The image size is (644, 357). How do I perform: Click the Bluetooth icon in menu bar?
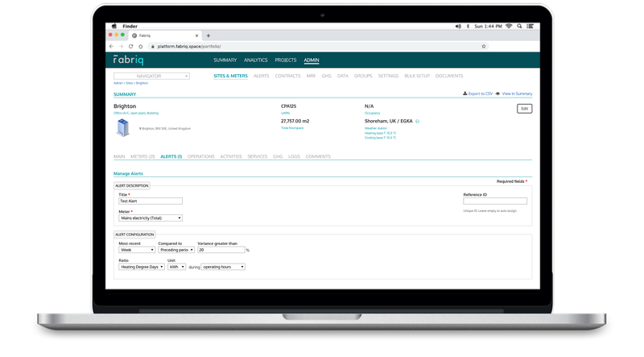[x=468, y=26]
